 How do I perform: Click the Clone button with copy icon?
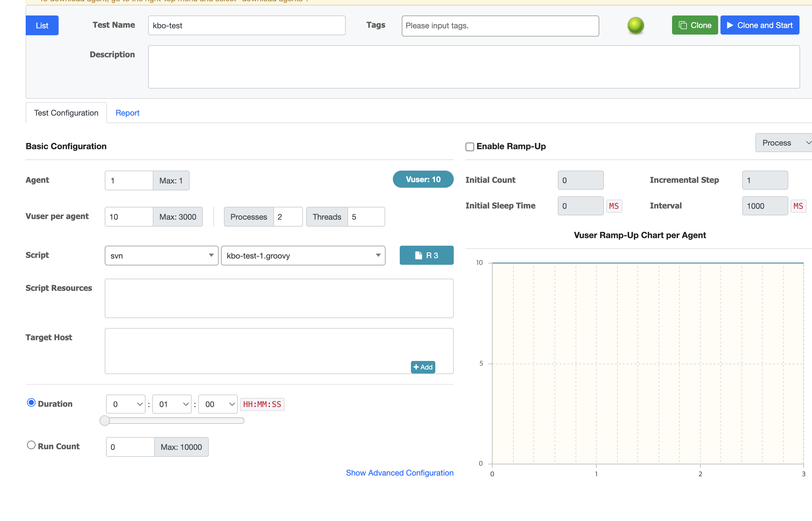(x=694, y=25)
